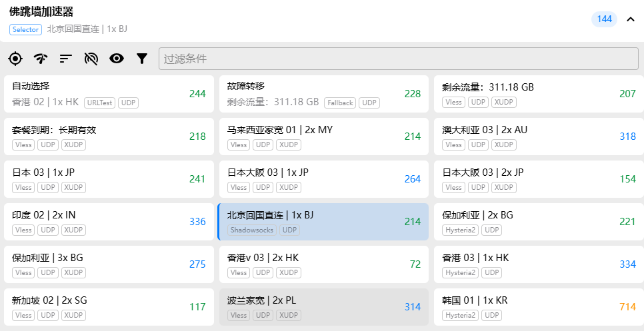Image resolution: width=644 pixels, height=331 pixels.
Task: Click the Vless tag on 印度 02 card
Action: (x=23, y=230)
